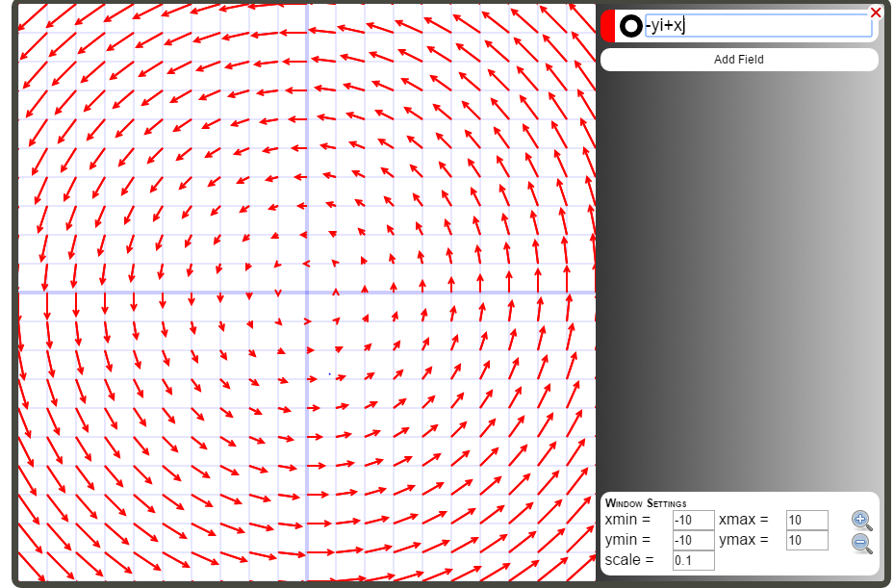Click the ymax value box
The image size is (894, 588).
(806, 540)
